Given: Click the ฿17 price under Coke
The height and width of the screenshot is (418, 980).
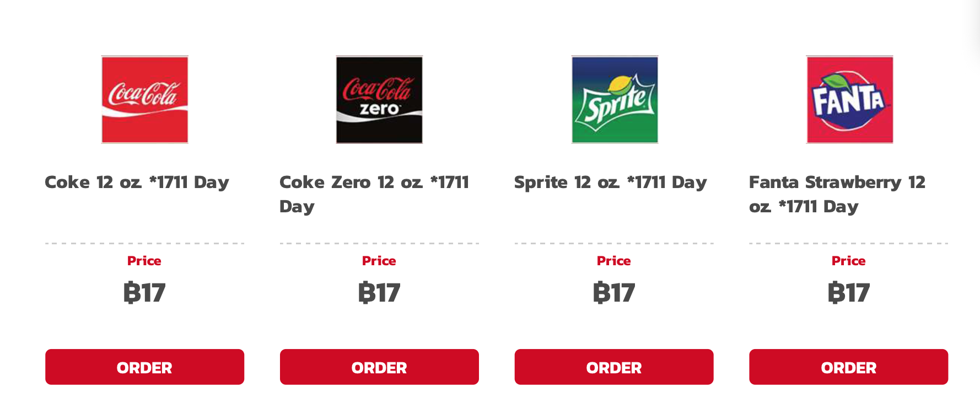Looking at the screenshot, I should [144, 292].
